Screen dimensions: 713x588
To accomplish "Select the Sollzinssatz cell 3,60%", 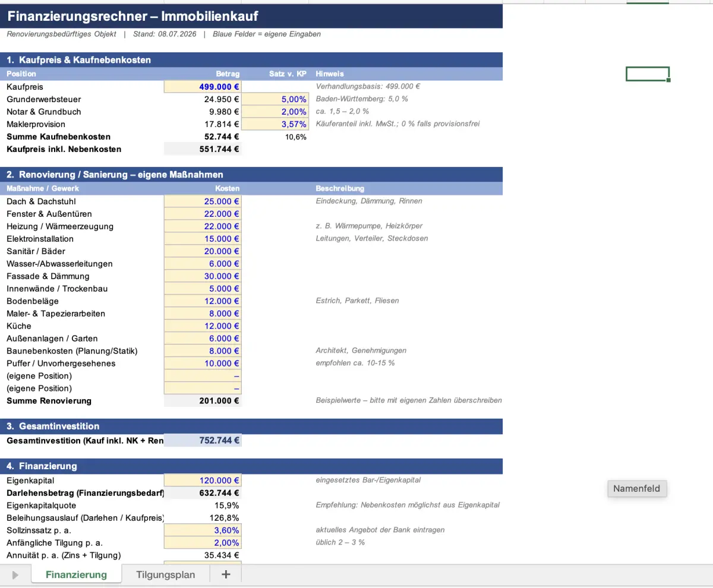I will coord(203,530).
